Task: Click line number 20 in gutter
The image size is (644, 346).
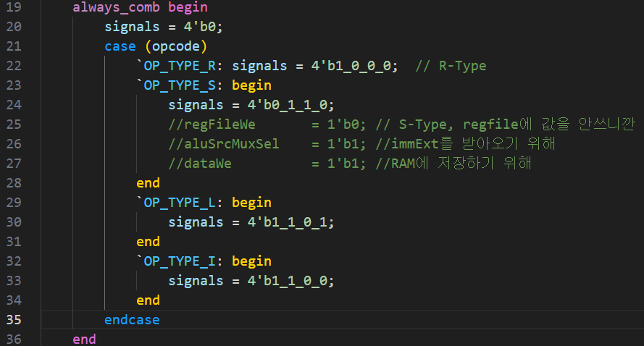Action: [x=14, y=27]
